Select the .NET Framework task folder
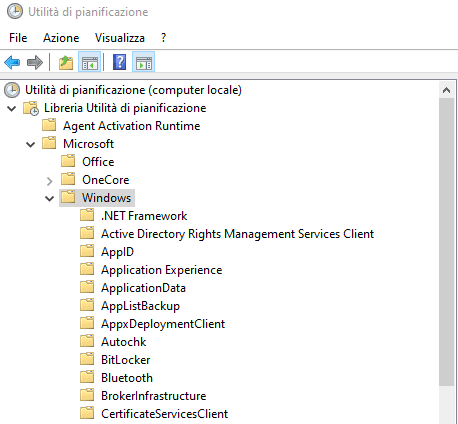Viewport: 458px width, 424px height. click(x=144, y=216)
